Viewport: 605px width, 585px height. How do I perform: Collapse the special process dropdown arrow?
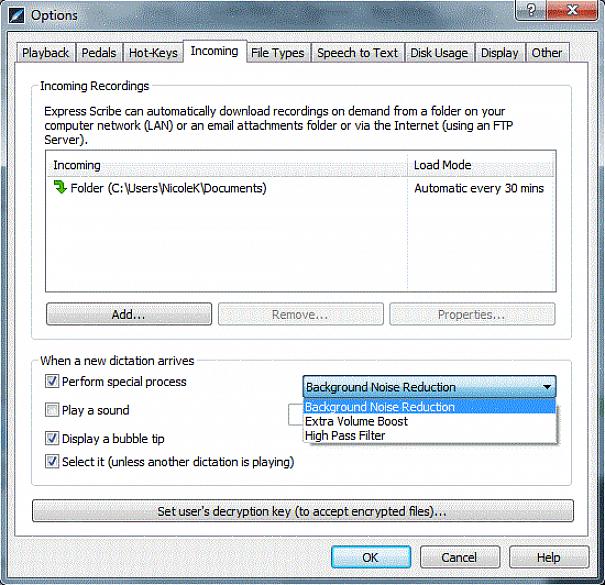(x=546, y=387)
